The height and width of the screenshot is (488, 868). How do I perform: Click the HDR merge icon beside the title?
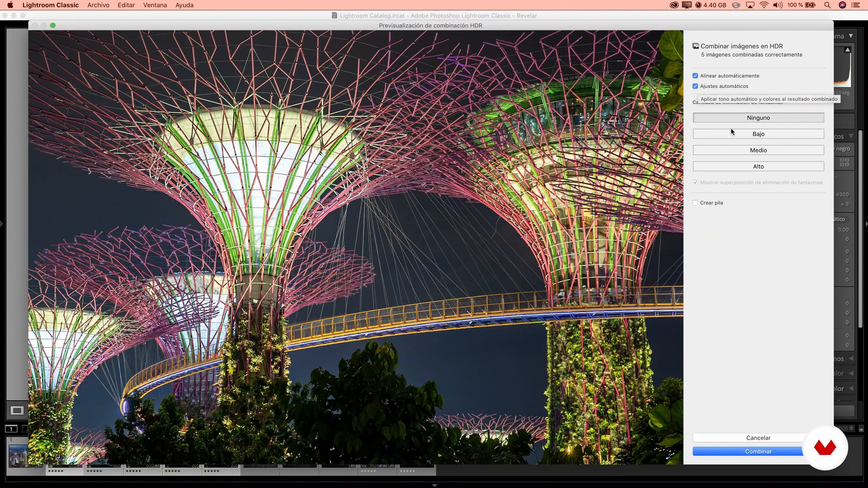(x=696, y=46)
